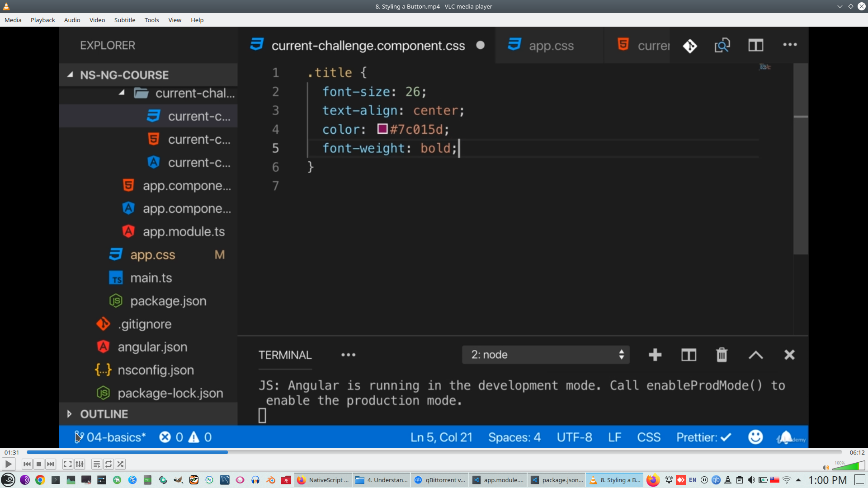Click the VLC playback progress slider
Viewport: 868px width, 488px height.
434,452
